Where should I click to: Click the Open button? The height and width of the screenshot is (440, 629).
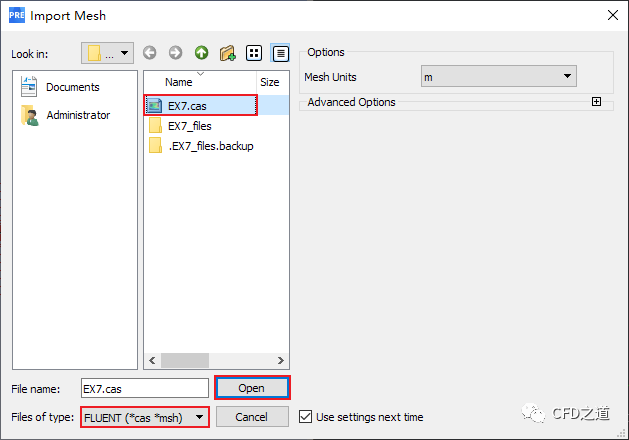[x=252, y=388]
